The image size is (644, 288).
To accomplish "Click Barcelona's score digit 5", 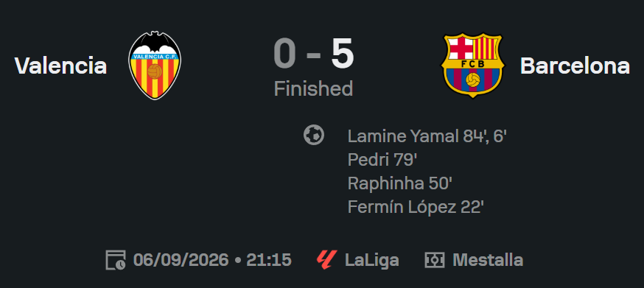I will 343,55.
